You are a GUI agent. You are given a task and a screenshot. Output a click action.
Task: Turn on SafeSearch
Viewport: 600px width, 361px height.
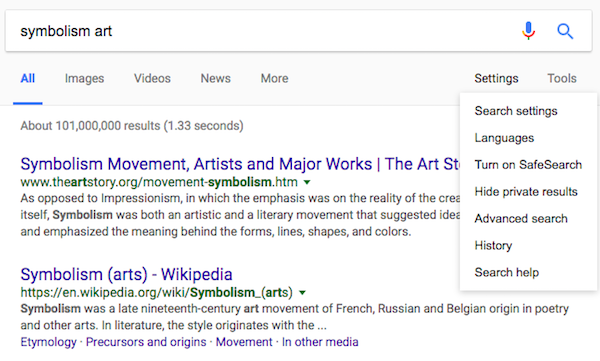(528, 165)
